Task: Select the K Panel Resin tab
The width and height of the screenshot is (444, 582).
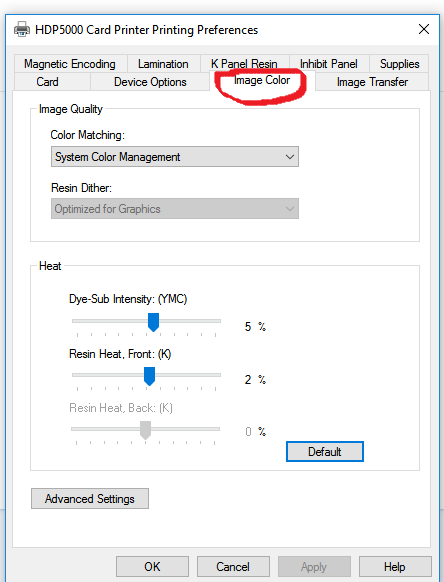Action: pos(244,64)
